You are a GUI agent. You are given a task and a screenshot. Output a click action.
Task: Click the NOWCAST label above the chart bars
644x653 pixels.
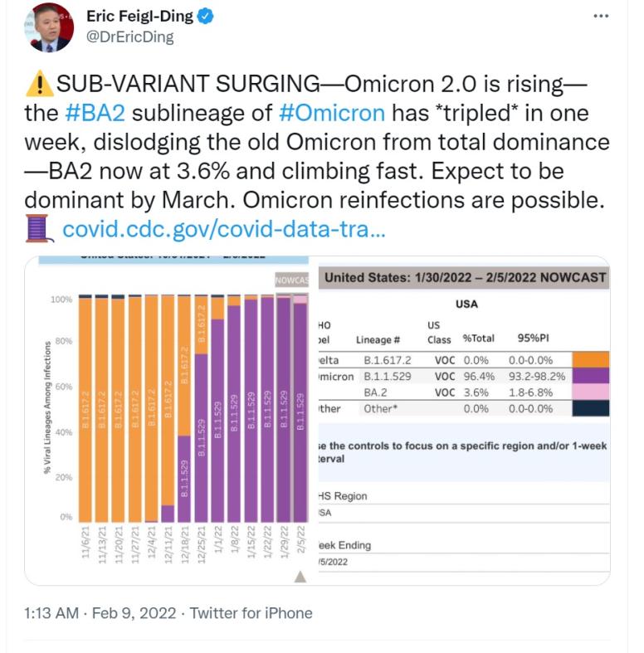click(x=291, y=280)
